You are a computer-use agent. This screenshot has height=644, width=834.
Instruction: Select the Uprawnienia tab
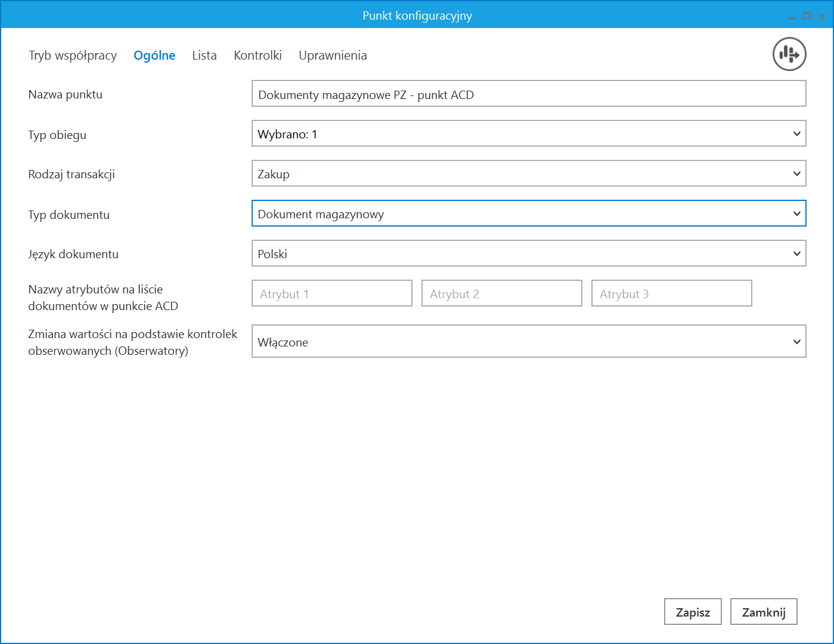click(333, 55)
